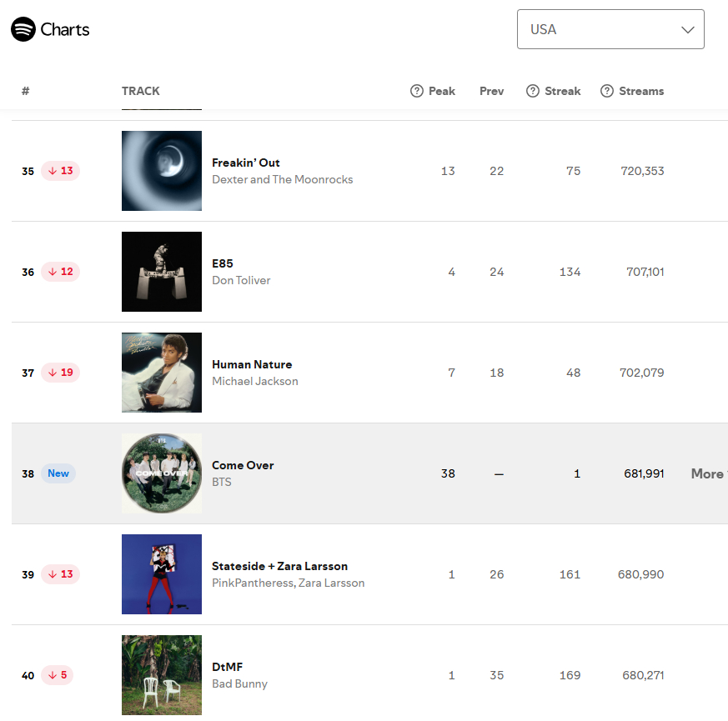This screenshot has width=728, height=721.
Task: Expand the country selector chevron arrow
Action: click(x=688, y=30)
